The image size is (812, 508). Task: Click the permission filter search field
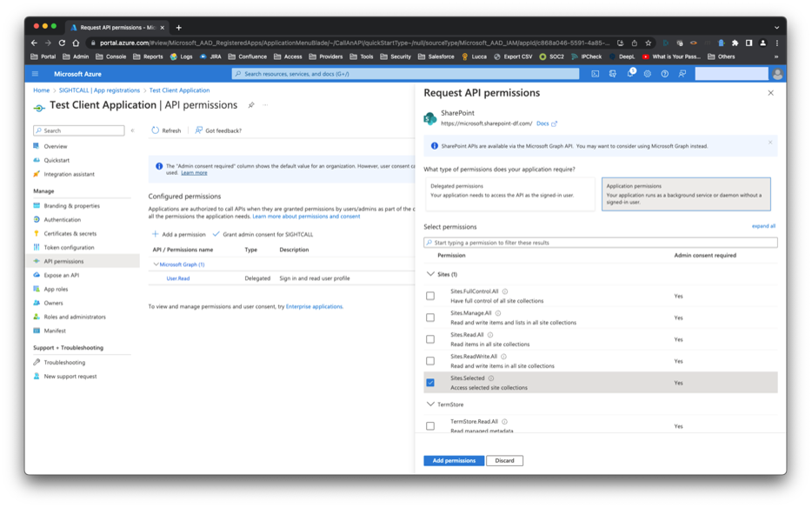[x=601, y=243]
